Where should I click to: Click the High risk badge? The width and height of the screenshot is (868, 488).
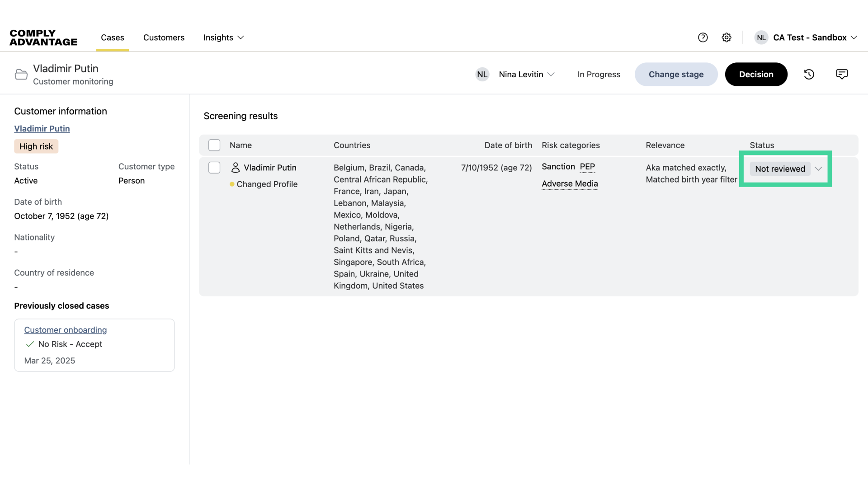36,146
